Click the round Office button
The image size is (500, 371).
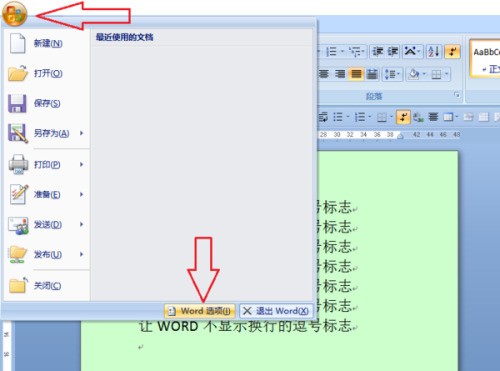[x=14, y=14]
